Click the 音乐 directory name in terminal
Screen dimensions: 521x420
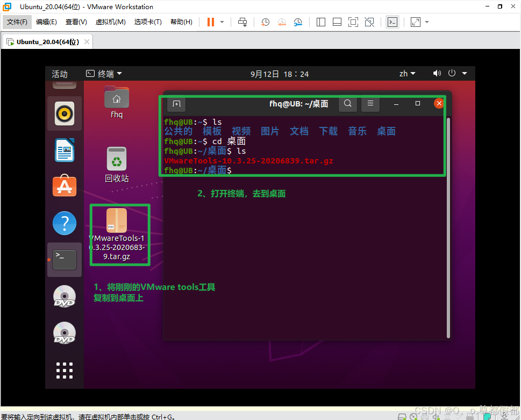(x=357, y=131)
